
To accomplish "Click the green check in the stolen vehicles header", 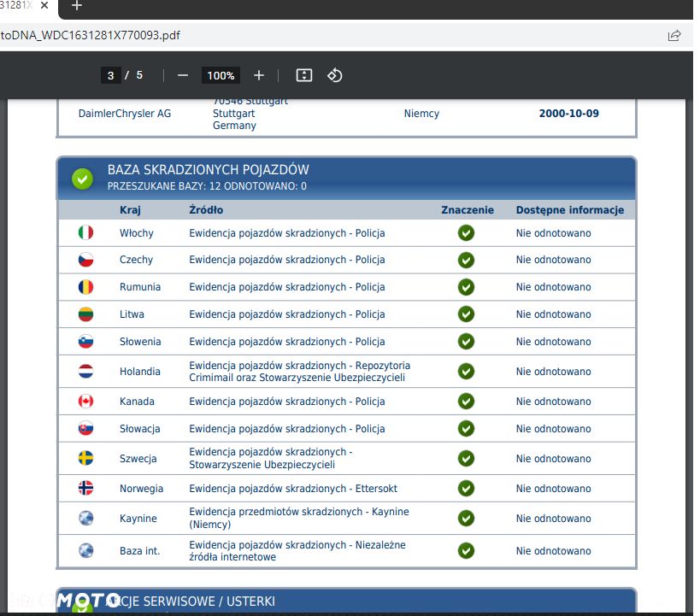I will 82,179.
